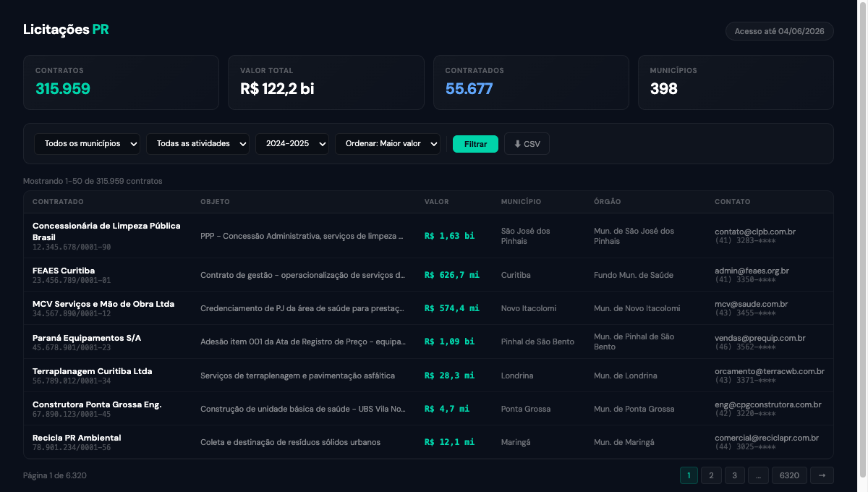Open the 2024-2025 period selector
868x492 pixels.
point(292,144)
